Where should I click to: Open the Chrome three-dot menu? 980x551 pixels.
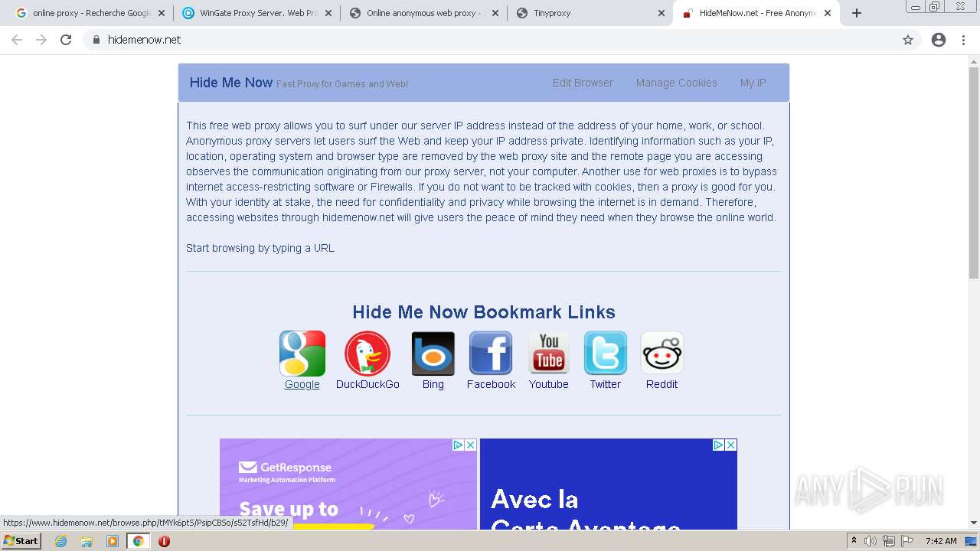tap(963, 40)
